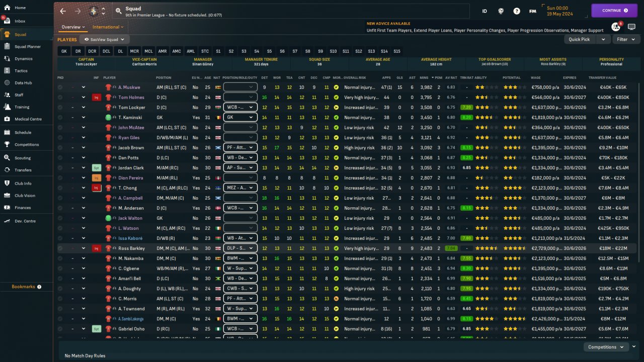Click the back navigation arrow

coord(63,11)
